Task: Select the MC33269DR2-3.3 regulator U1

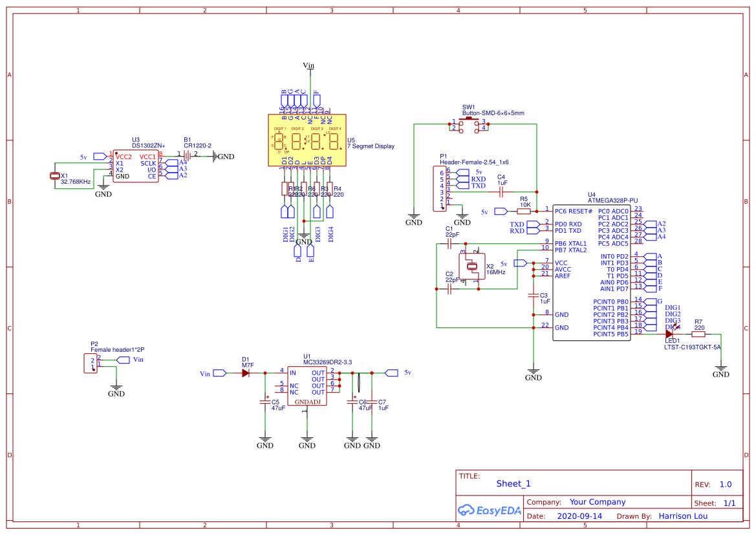Action: click(x=308, y=385)
